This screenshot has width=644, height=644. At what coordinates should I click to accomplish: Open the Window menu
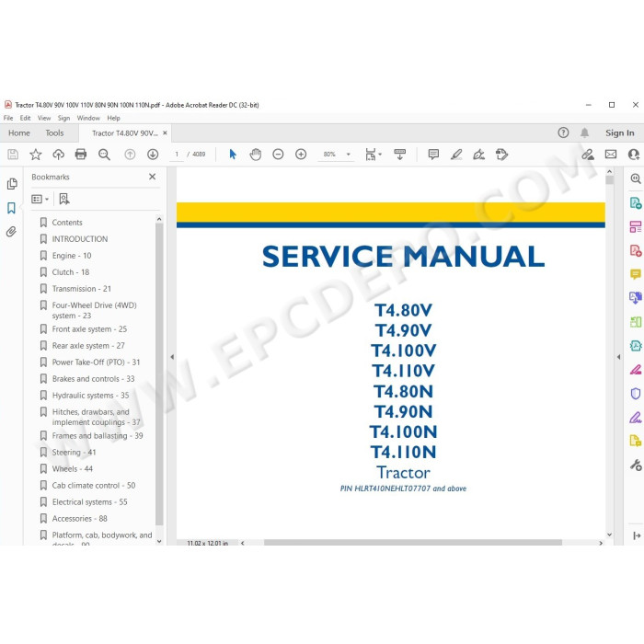[x=88, y=119]
